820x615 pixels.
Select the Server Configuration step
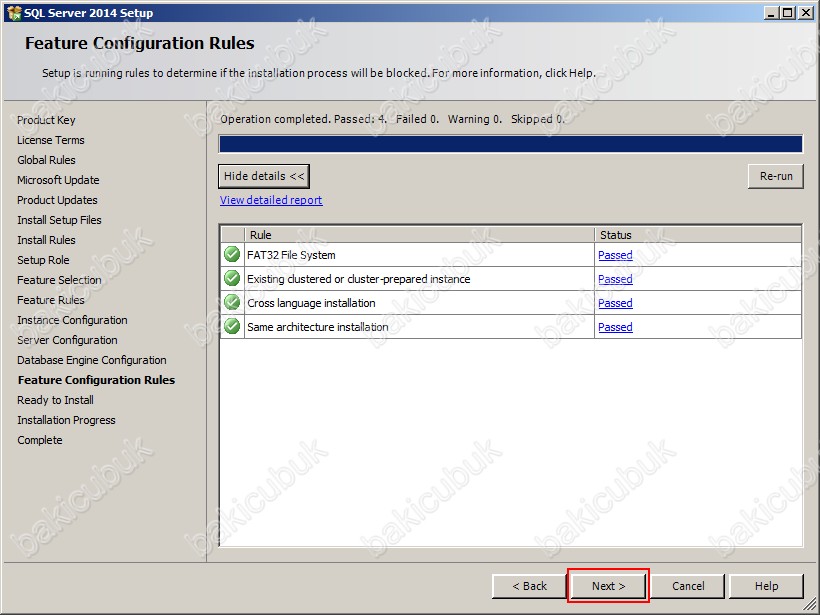67,340
